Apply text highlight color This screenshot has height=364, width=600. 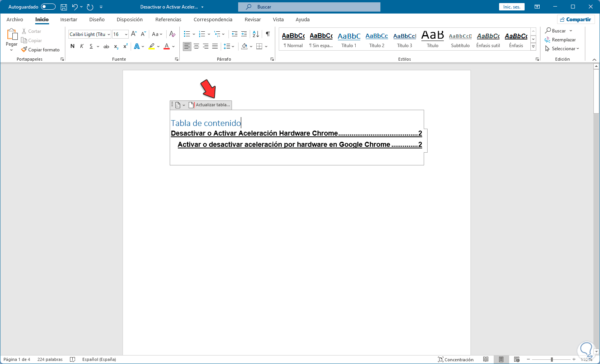(152, 46)
